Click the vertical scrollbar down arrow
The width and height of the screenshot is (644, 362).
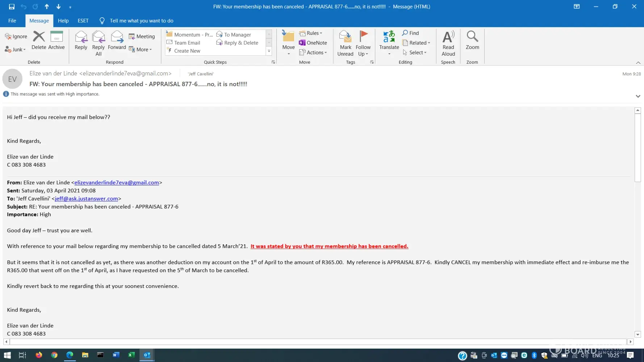638,334
